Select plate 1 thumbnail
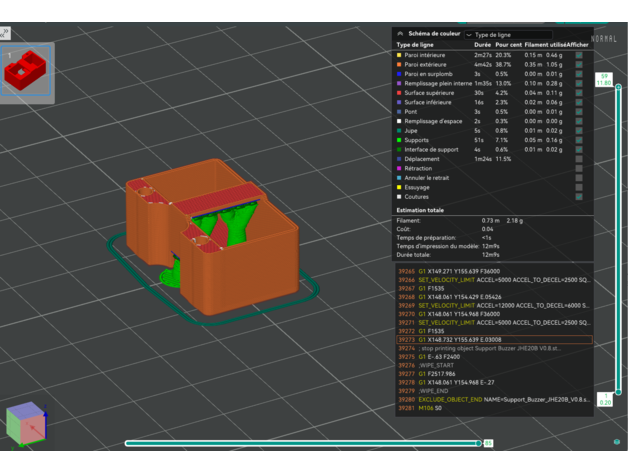 25,72
